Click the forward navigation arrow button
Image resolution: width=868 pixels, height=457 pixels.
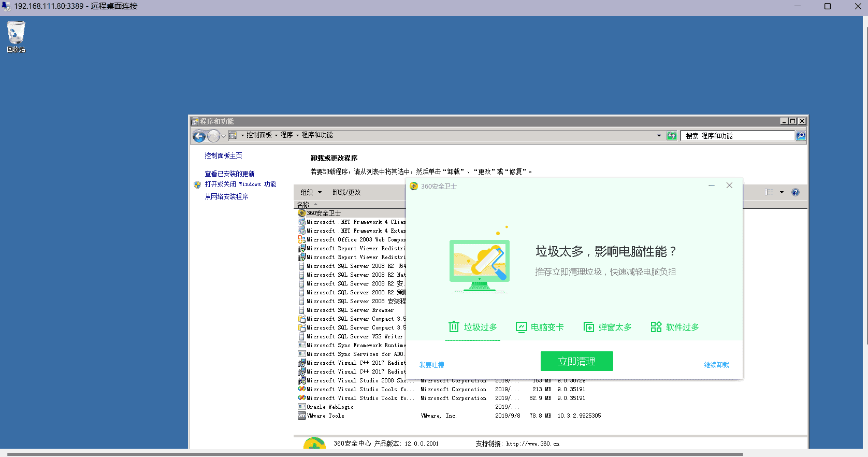pos(213,136)
